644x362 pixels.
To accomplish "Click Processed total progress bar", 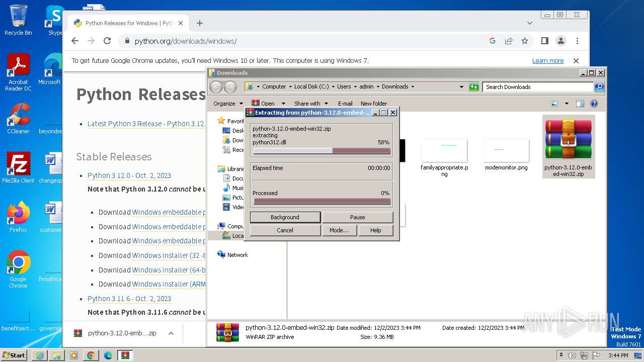I will tap(322, 202).
